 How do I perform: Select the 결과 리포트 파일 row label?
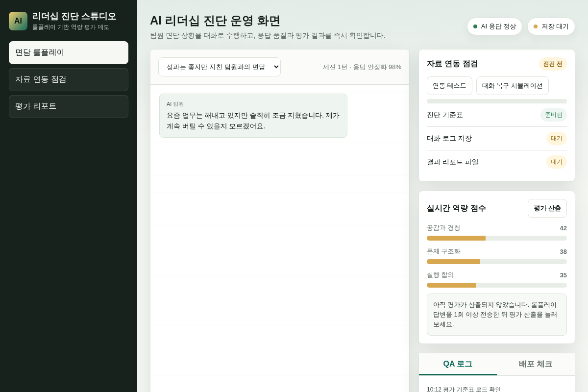[453, 162]
